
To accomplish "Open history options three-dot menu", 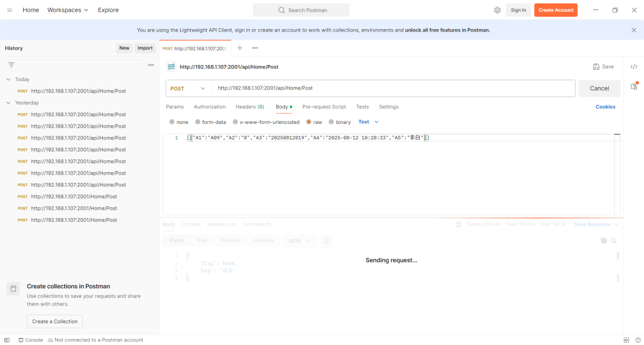I will tap(151, 65).
